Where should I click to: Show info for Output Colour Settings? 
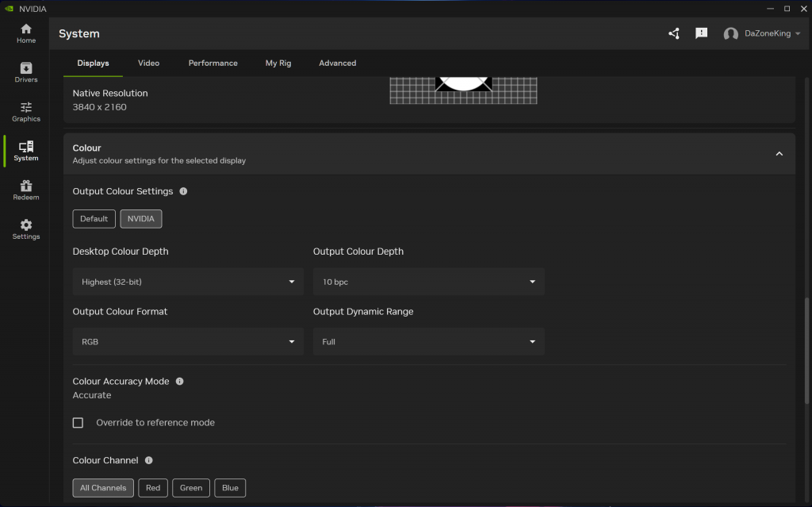point(183,191)
